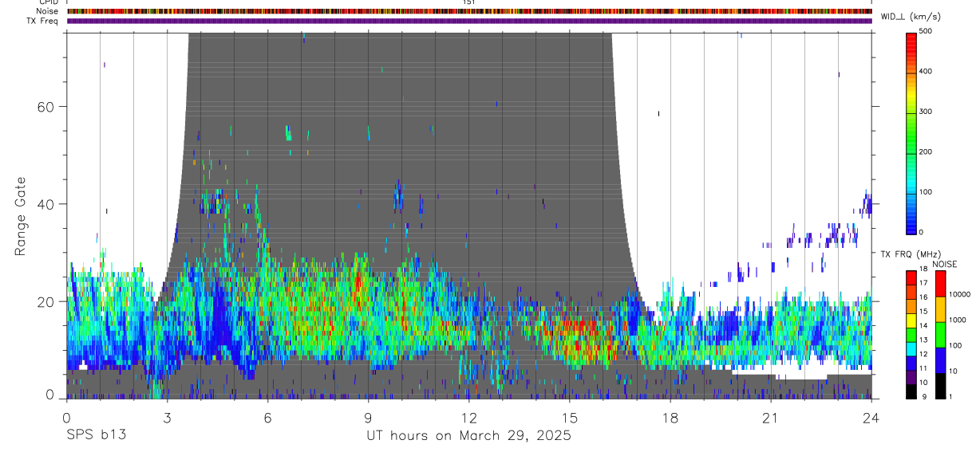
Task: Click the "SPS b13" radar beam label
Action: click(x=96, y=435)
